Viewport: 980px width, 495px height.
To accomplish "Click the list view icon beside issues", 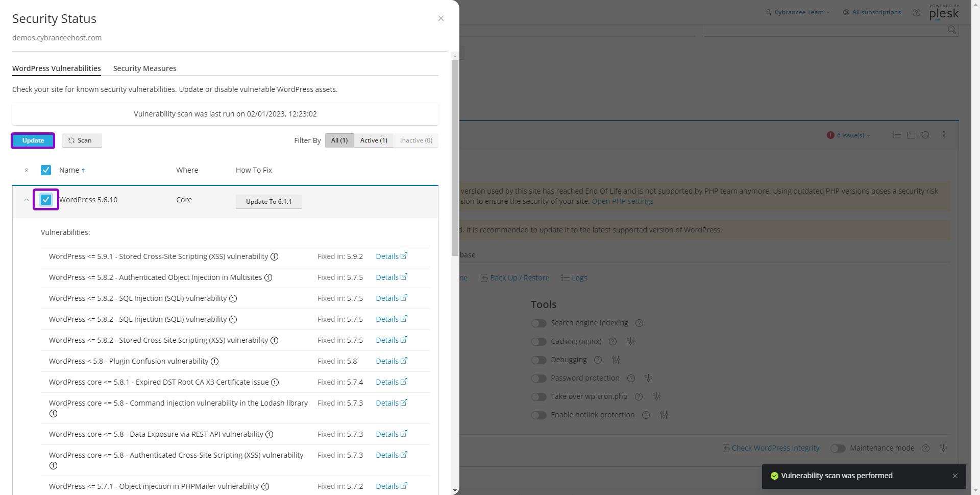I will click(896, 135).
